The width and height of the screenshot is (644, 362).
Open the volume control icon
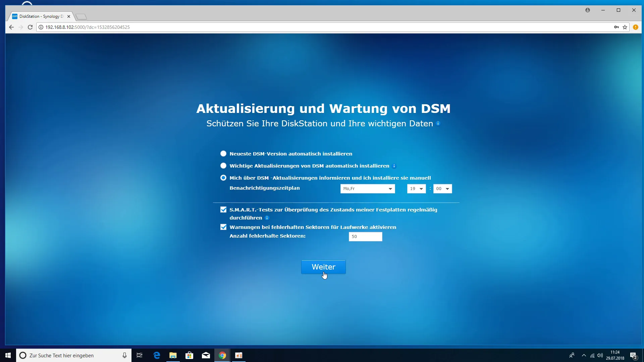[x=600, y=355]
